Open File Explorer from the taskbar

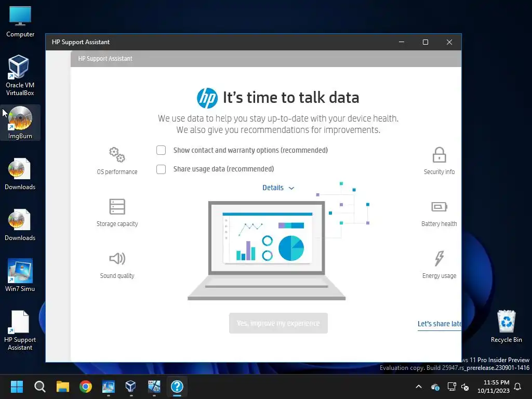pos(63,387)
